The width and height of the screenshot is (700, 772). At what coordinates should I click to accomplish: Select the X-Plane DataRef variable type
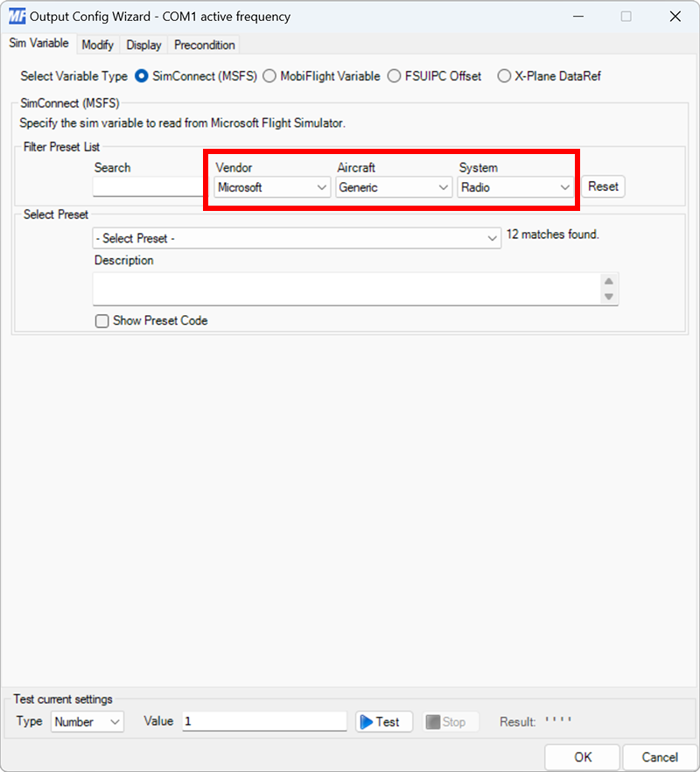503,76
